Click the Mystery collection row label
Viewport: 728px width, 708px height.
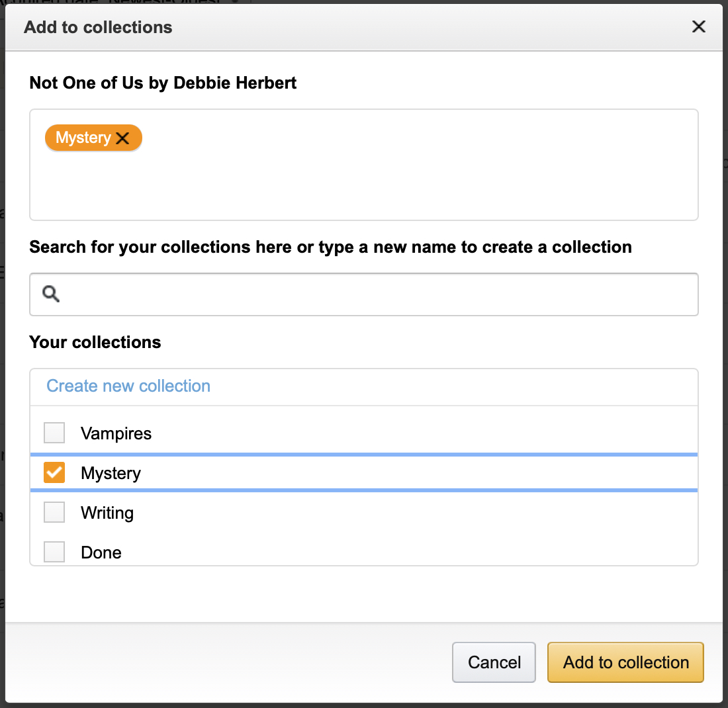tap(111, 473)
